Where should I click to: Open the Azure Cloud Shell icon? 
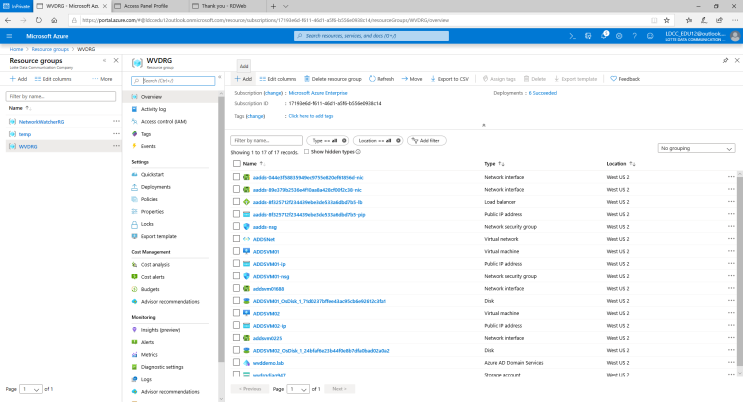[x=570, y=36]
